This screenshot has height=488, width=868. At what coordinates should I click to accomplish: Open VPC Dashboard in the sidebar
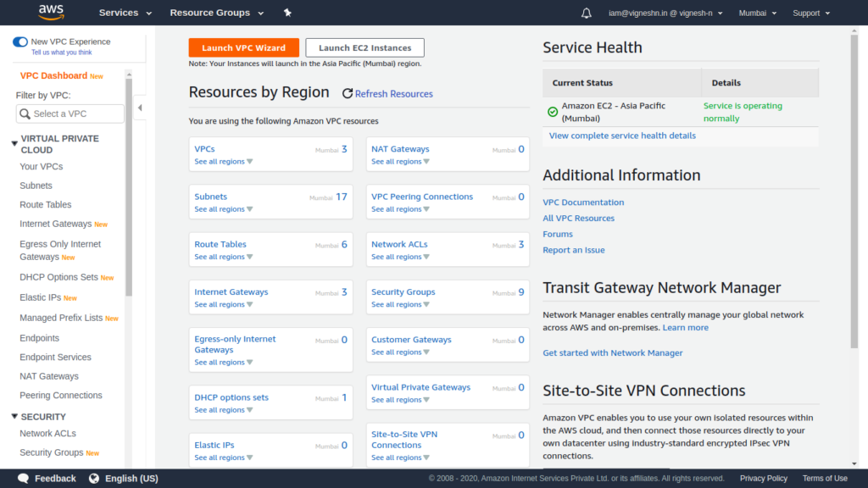(53, 75)
